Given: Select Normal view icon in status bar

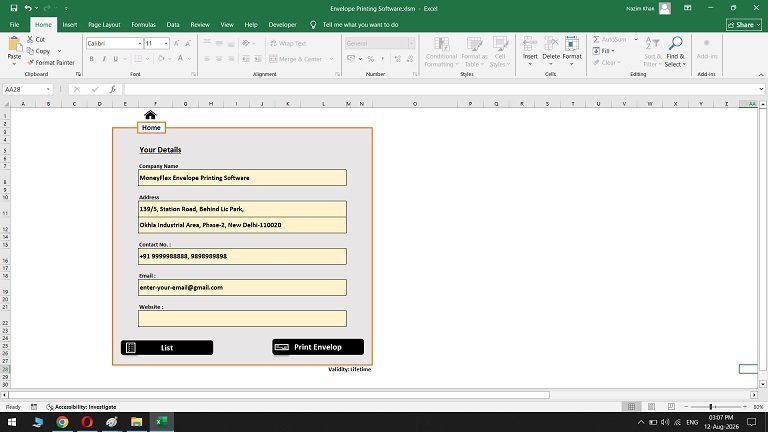Looking at the screenshot, I should (631, 407).
